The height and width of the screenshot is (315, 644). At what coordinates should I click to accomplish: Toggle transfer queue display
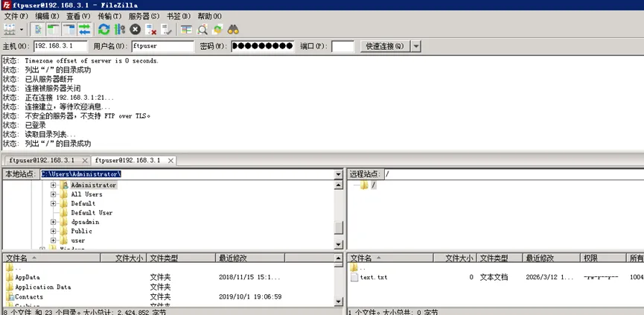pyautogui.click(x=84, y=29)
